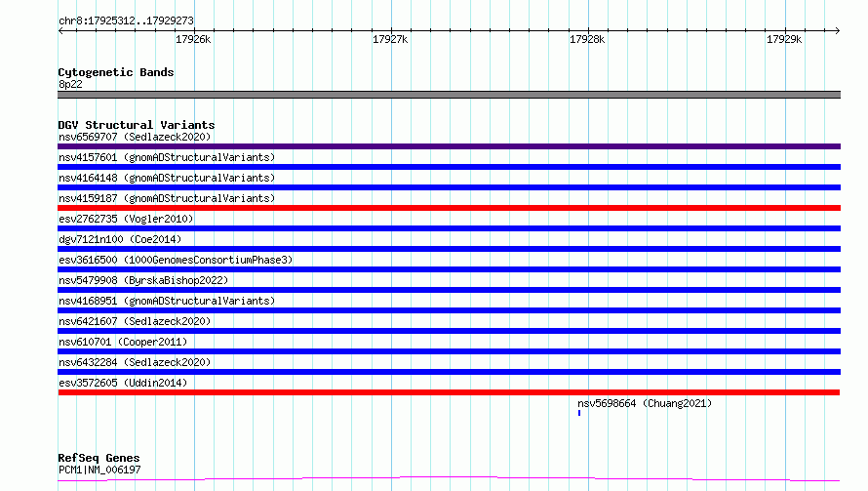The width and height of the screenshot is (868, 491).
Task: Click the PCM1|NM_006197 RefSeq gene label
Action: [x=99, y=470]
